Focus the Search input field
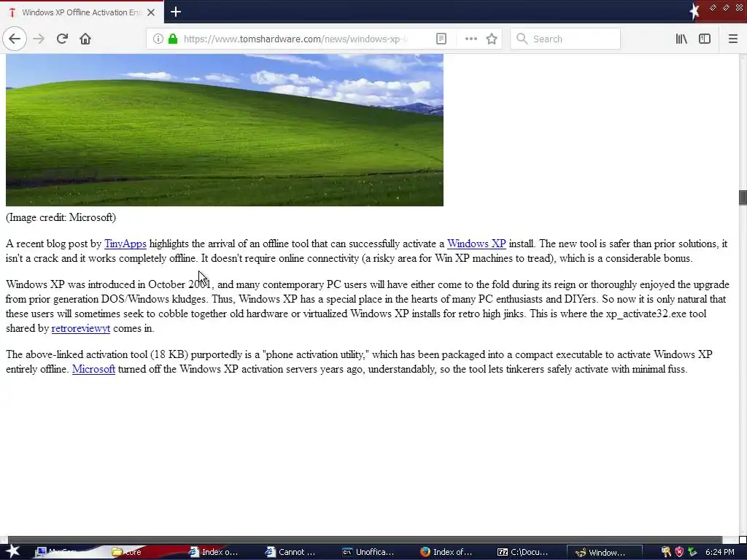Viewport: 747px width, 560px height. [565, 39]
